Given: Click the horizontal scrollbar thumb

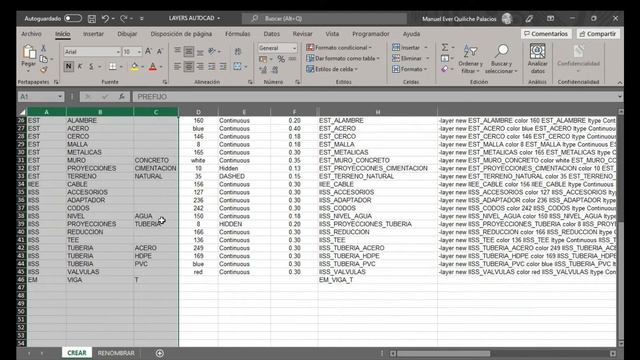Looking at the screenshot, I should point(444,353).
